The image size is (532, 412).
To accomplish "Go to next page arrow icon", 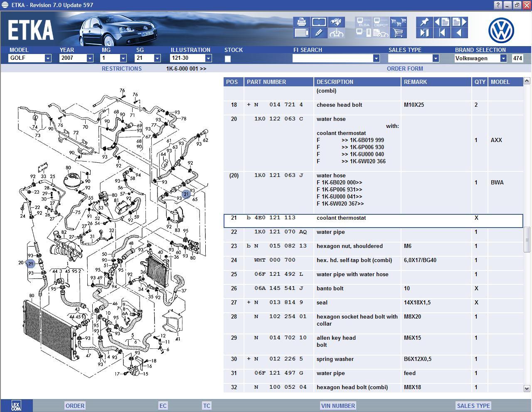I will click(459, 22).
